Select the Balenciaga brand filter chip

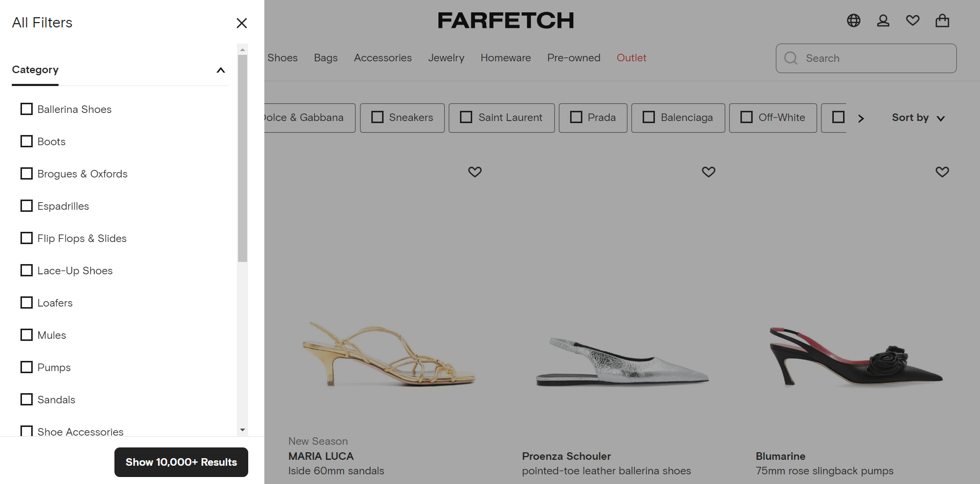click(x=678, y=118)
